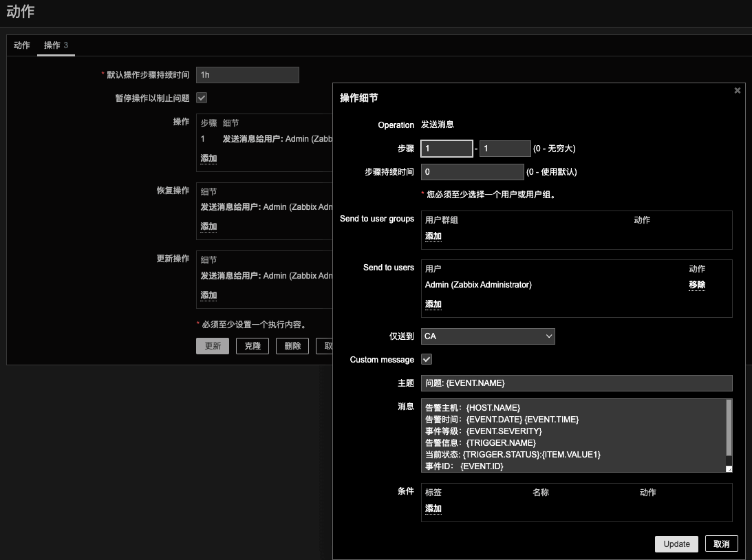Switch to the 动作 tab
Screen dimensions: 752x560
(x=21, y=45)
